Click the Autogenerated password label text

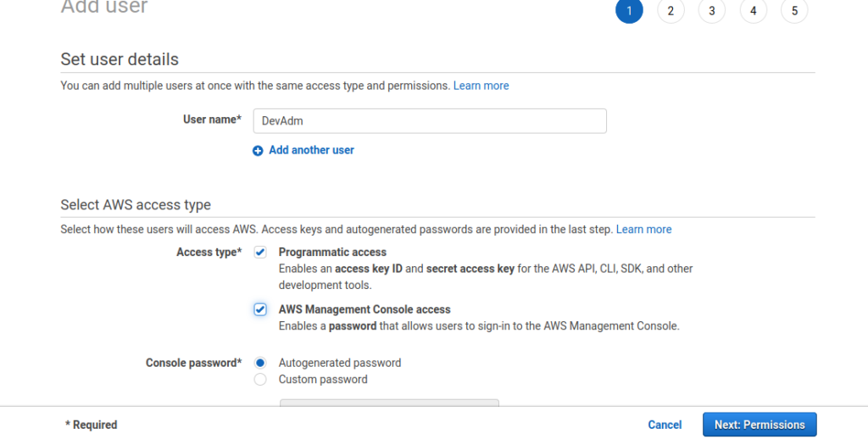click(x=340, y=364)
